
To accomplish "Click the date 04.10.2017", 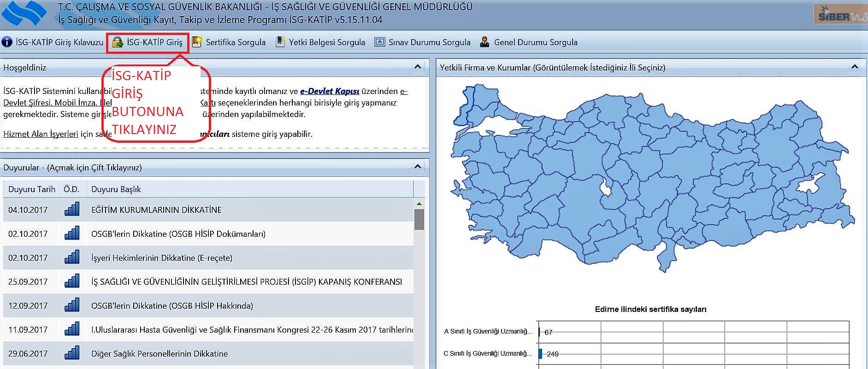I will click(28, 210).
